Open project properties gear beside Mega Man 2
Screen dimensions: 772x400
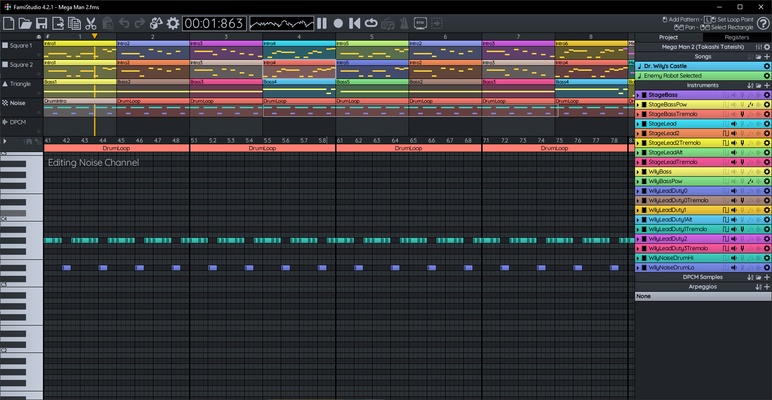click(767, 47)
